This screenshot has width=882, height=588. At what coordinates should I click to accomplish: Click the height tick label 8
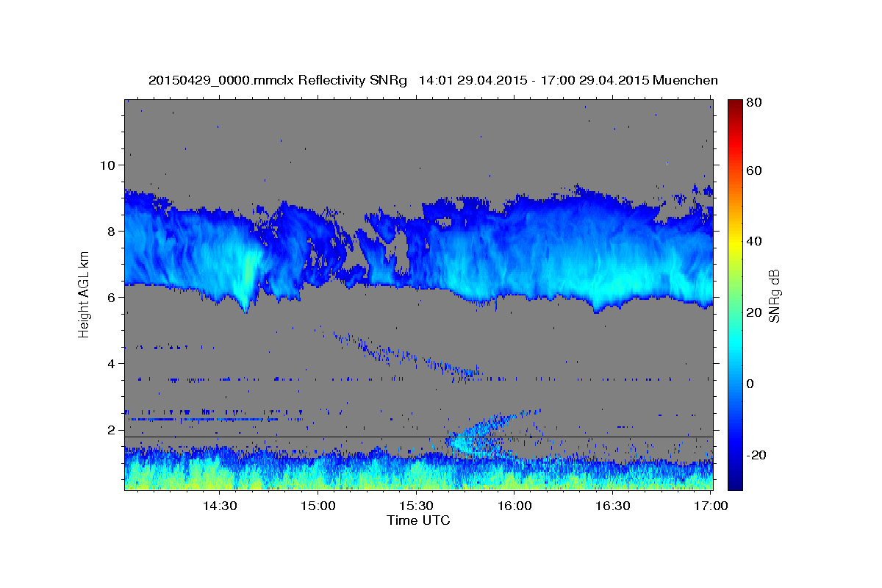[x=112, y=231]
